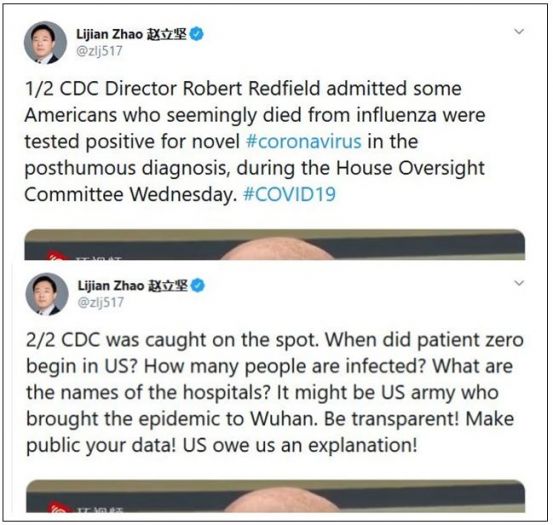Click the Chinese characters in first tweet's name
The width and height of the screenshot is (553, 525).
point(166,35)
